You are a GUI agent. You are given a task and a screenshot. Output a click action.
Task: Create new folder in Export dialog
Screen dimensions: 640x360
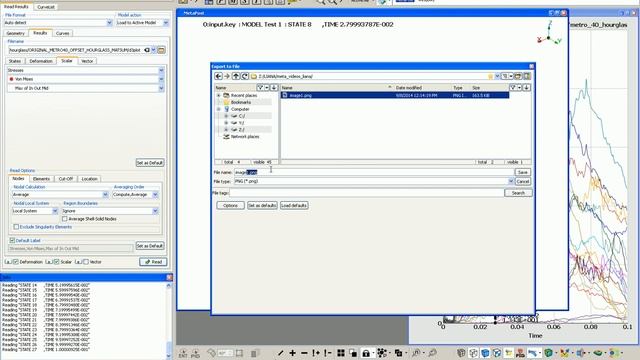518,76
